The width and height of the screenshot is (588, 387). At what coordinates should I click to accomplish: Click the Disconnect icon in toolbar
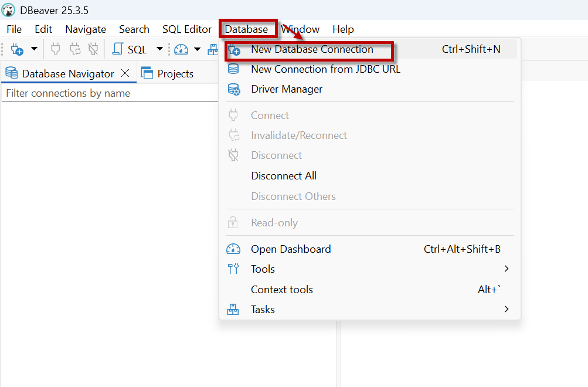(x=93, y=50)
